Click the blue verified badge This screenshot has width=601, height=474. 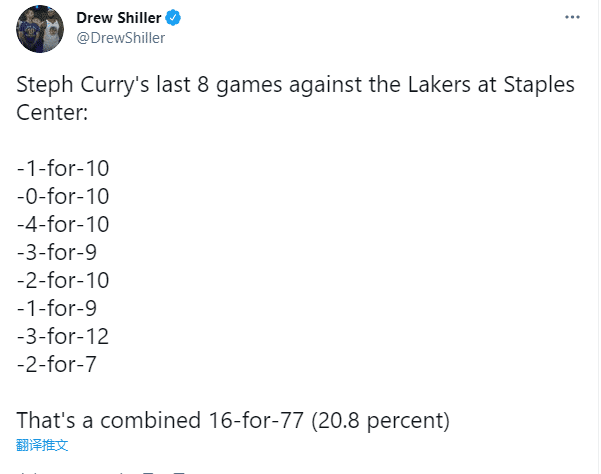(173, 18)
